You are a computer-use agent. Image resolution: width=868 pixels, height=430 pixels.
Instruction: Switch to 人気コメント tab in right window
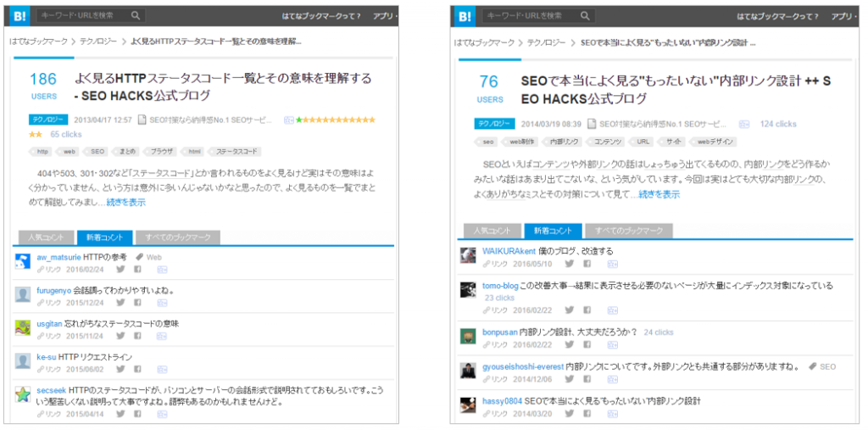tap(492, 231)
